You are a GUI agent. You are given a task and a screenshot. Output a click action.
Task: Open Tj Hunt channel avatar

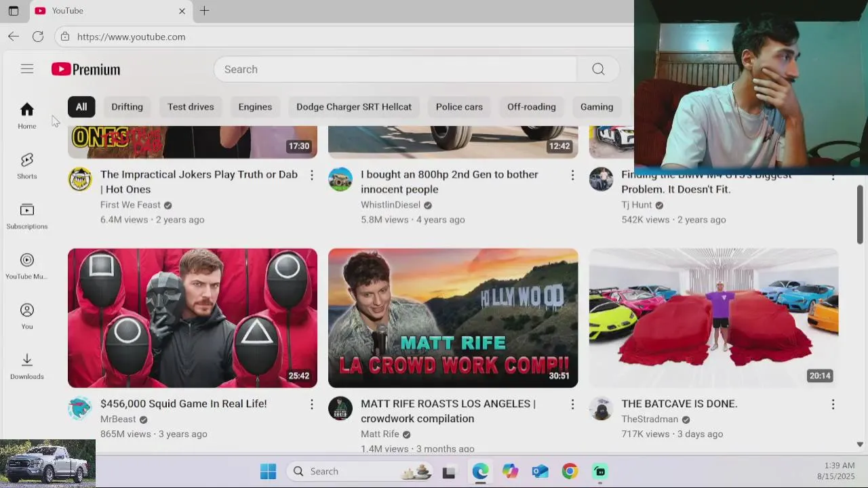pos(601,179)
